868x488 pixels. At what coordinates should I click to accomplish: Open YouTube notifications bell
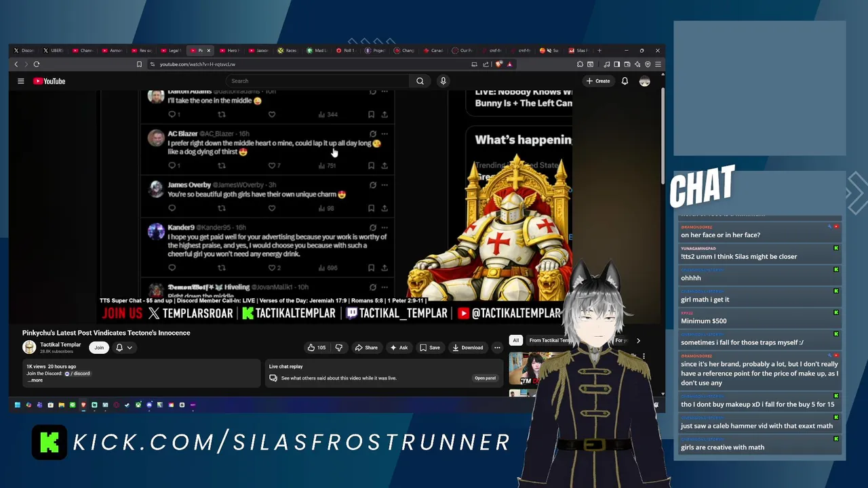(625, 81)
